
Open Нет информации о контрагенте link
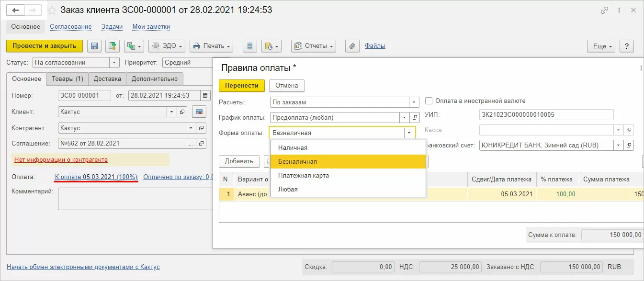click(x=61, y=160)
